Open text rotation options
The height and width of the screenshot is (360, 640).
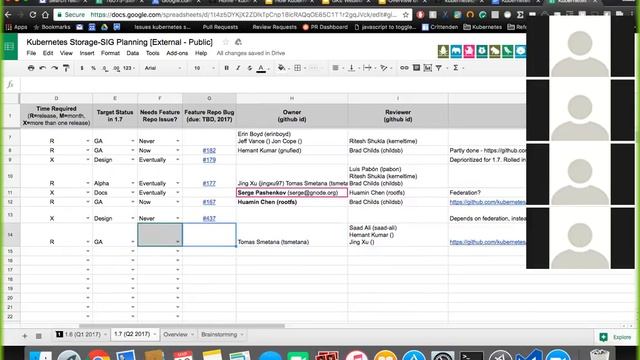pos(384,68)
